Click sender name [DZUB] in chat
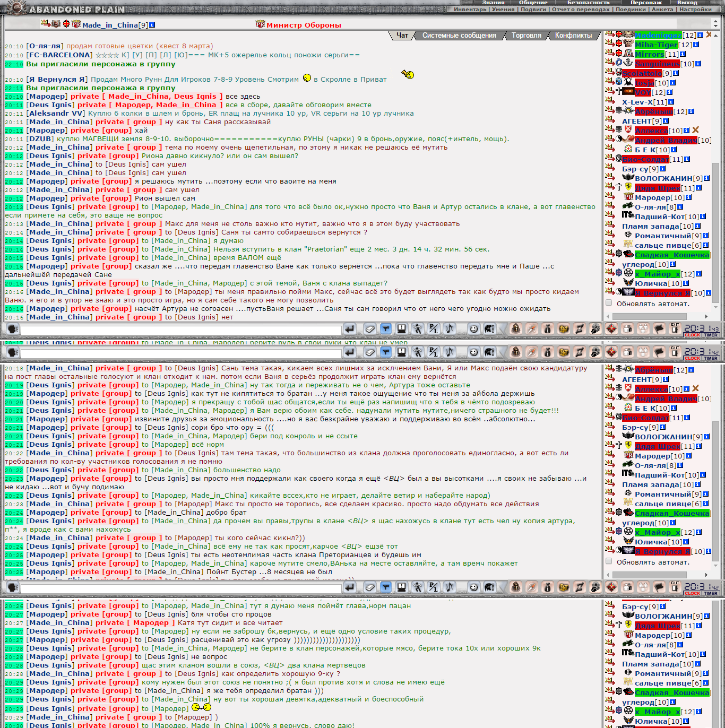Image resolution: width=725 pixels, height=728 pixels. tap(40, 138)
